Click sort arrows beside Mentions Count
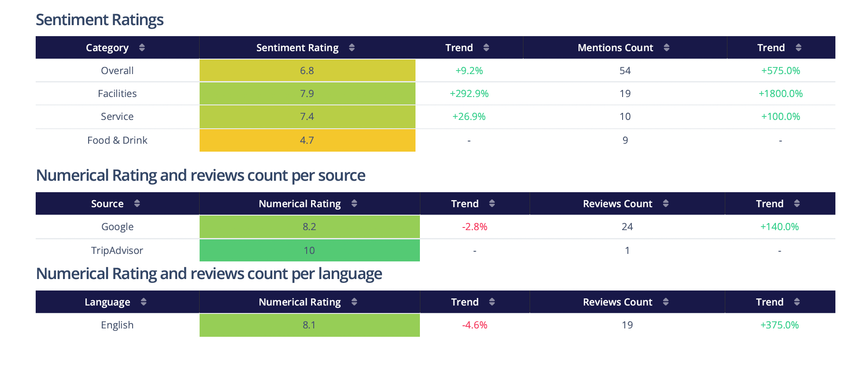The width and height of the screenshot is (868, 365). [x=666, y=48]
